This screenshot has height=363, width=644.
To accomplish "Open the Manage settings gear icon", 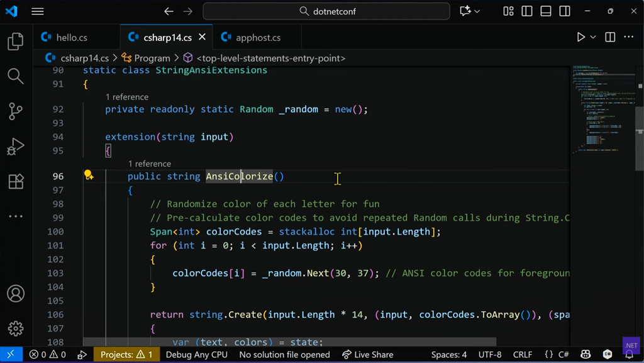I will coord(16,328).
